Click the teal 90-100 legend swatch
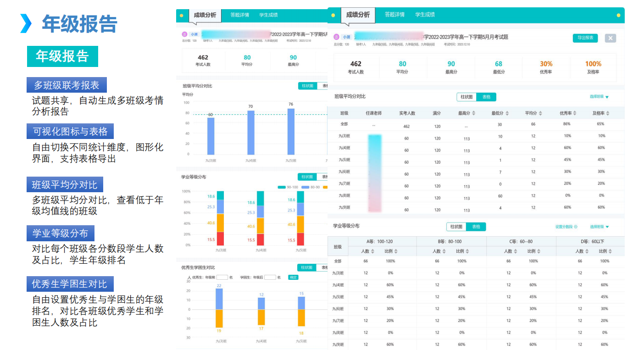Screen dimensions: 644x350 [281, 187]
